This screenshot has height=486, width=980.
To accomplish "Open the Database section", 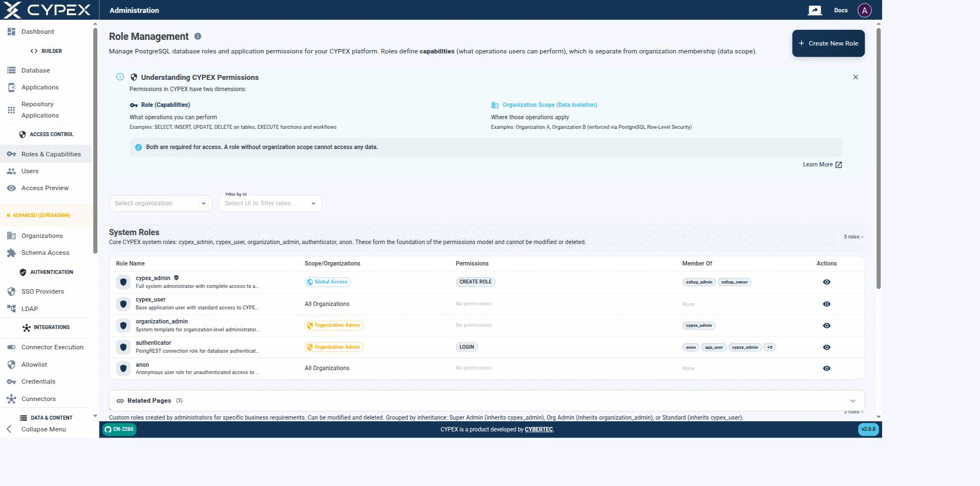I will point(46,70).
